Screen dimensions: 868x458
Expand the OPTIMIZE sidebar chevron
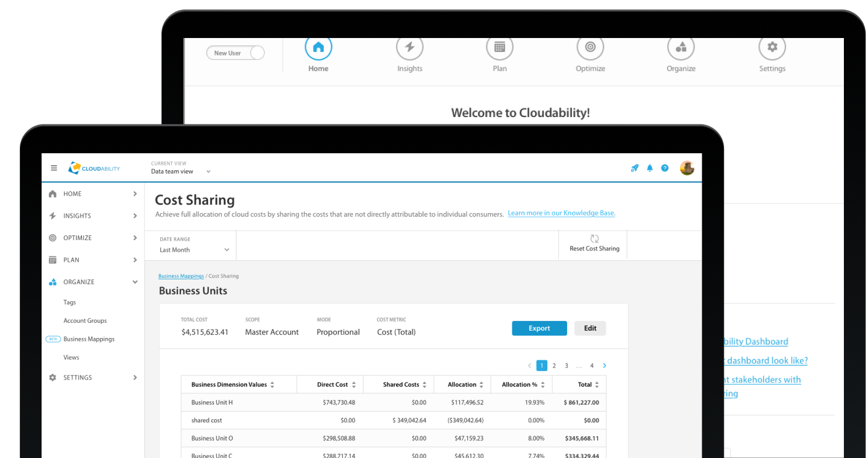[135, 238]
